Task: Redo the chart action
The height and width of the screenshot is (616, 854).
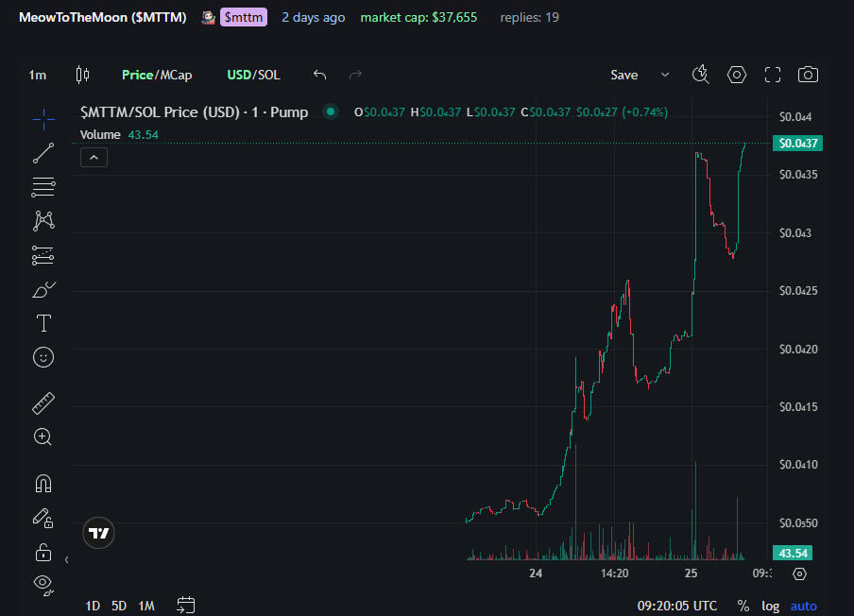Action: [x=355, y=75]
